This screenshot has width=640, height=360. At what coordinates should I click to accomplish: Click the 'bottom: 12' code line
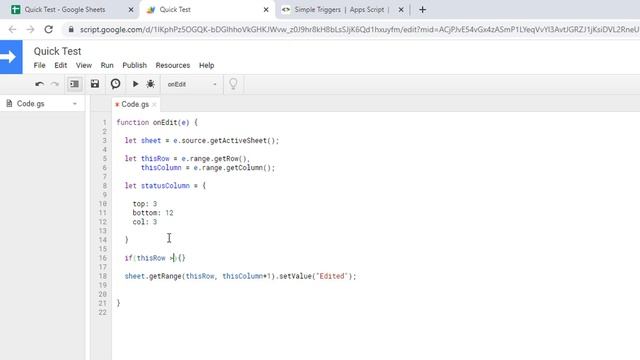click(x=153, y=213)
